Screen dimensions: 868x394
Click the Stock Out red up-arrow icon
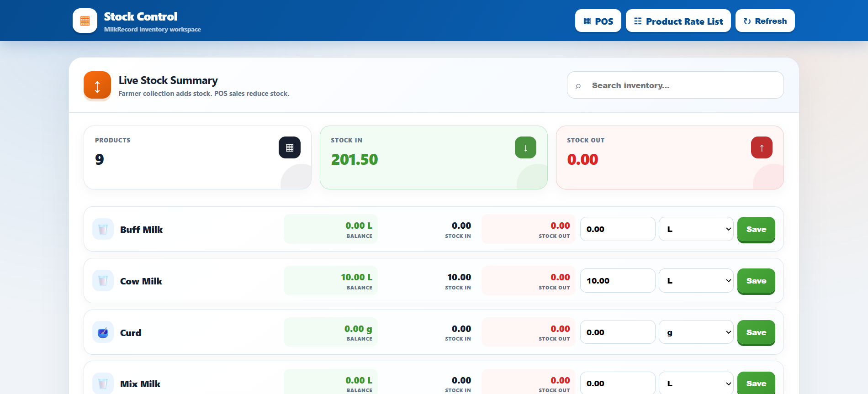(762, 147)
